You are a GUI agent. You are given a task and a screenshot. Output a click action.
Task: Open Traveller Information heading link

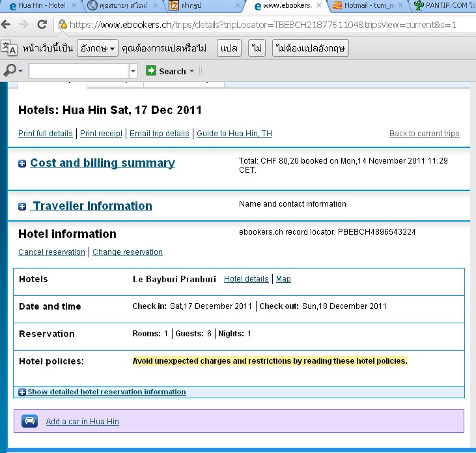pyautogui.click(x=91, y=206)
